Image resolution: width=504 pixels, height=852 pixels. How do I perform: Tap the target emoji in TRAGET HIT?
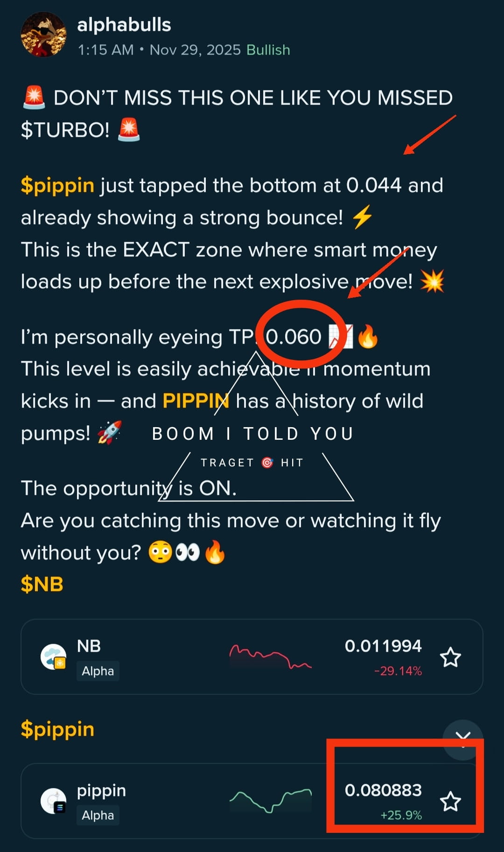click(267, 463)
